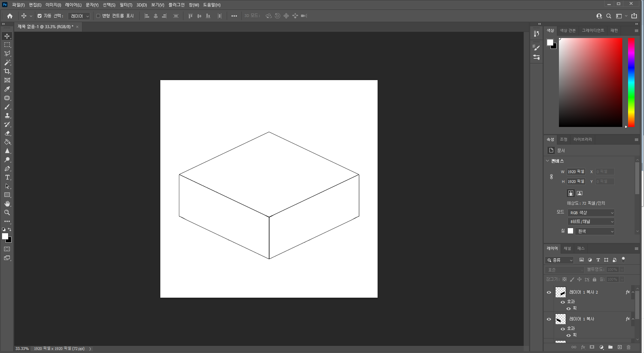The image size is (644, 353).
Task: Open the workspace switcher dropdown arrow
Action: click(x=626, y=16)
